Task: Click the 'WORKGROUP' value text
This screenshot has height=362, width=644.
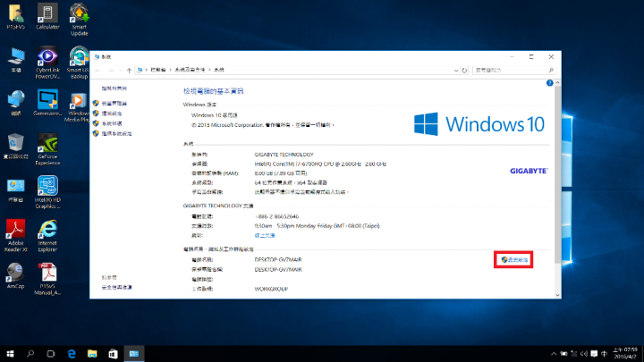Action: (271, 289)
